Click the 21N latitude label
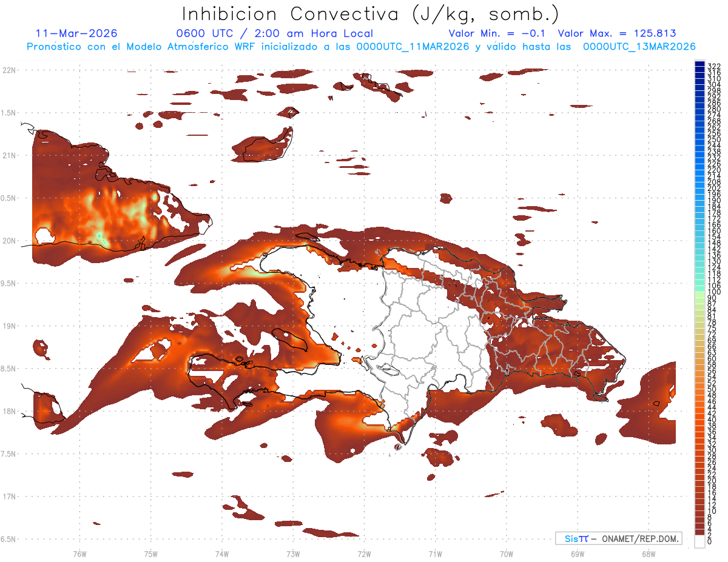The width and height of the screenshot is (728, 562). [x=9, y=155]
